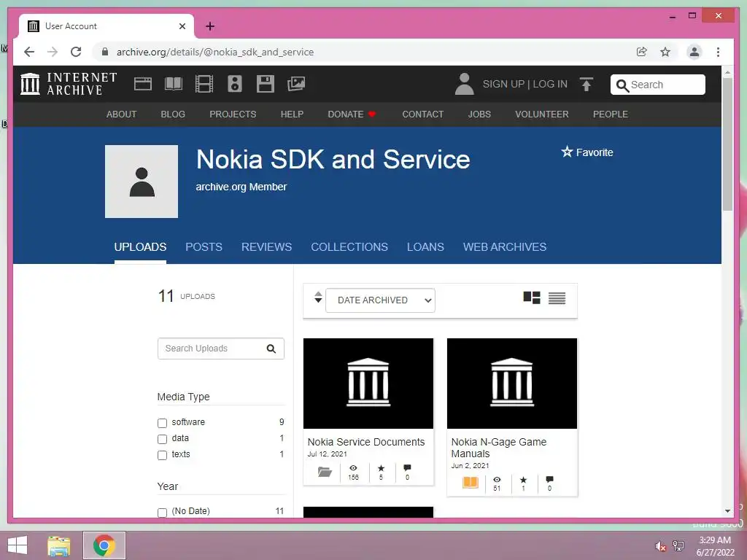747x560 pixels.
Task: Open the About menu link
Action: [x=122, y=114]
